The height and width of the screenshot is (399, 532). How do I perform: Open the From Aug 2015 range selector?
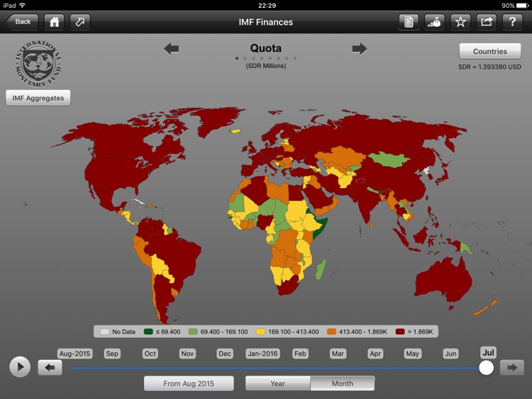tap(189, 383)
